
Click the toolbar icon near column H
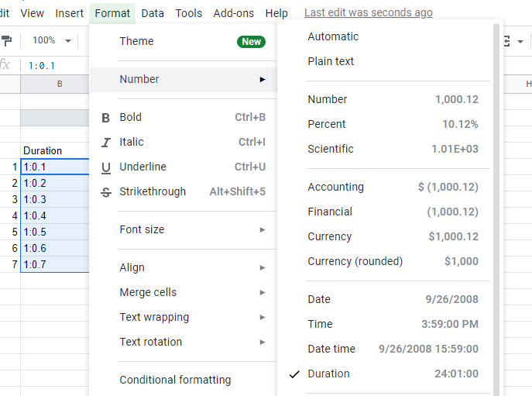[x=506, y=41]
